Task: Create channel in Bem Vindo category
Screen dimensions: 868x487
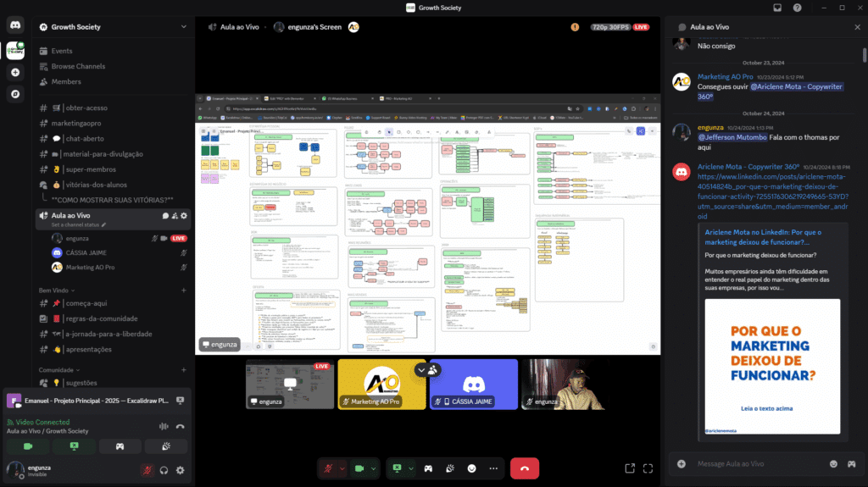Action: tap(184, 290)
